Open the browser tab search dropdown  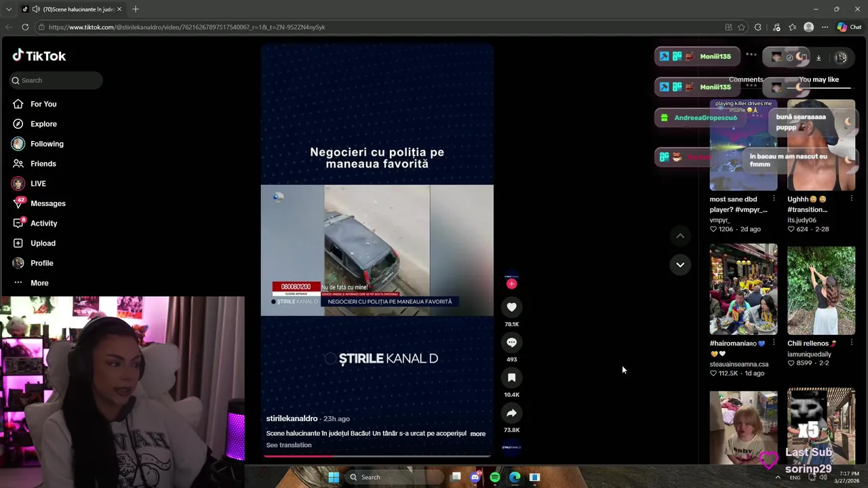[x=9, y=9]
